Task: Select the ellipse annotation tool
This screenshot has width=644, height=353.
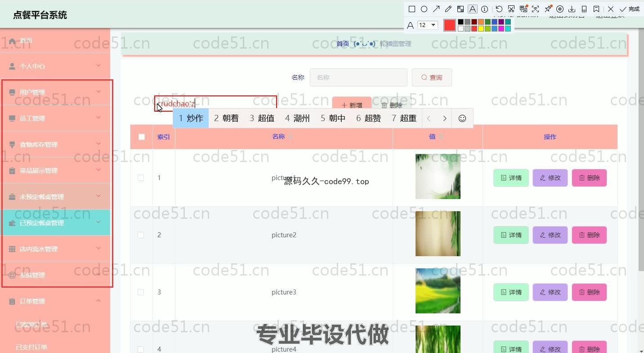Action: pos(424,9)
